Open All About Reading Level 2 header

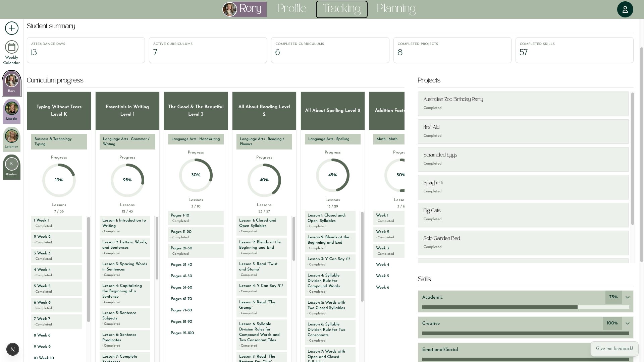(264, 111)
